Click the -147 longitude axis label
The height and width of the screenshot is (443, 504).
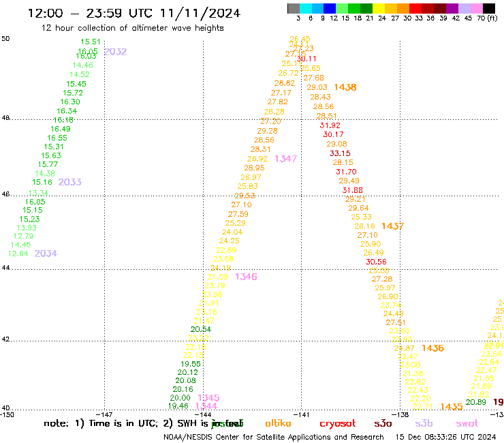104,415
